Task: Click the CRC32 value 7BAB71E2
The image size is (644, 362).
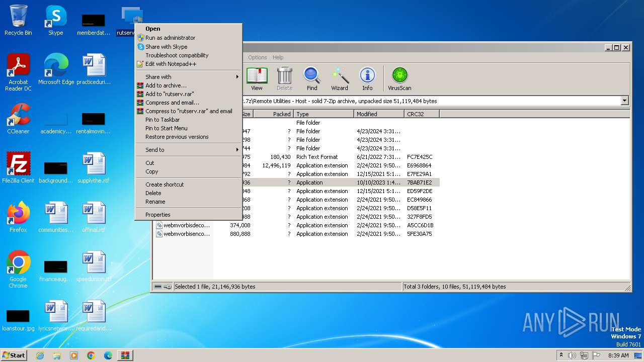Action: [420, 183]
